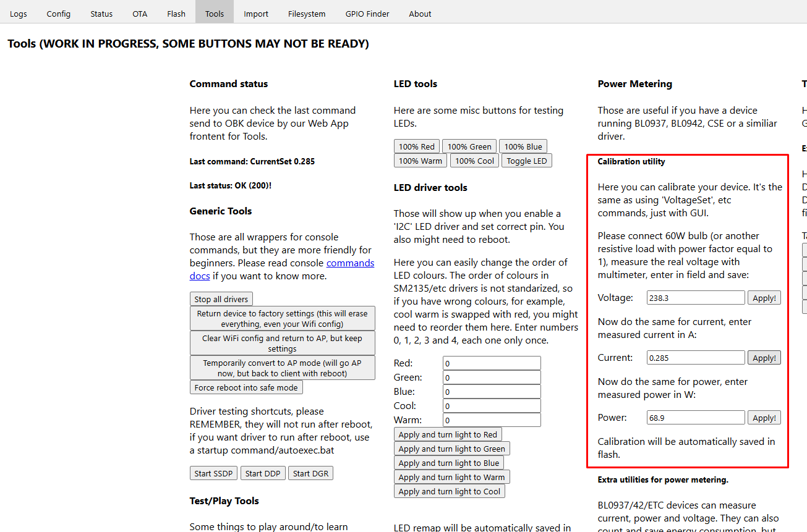Image resolution: width=807 pixels, height=532 pixels.
Task: Click the LED driver tools heading
Action: click(430, 188)
